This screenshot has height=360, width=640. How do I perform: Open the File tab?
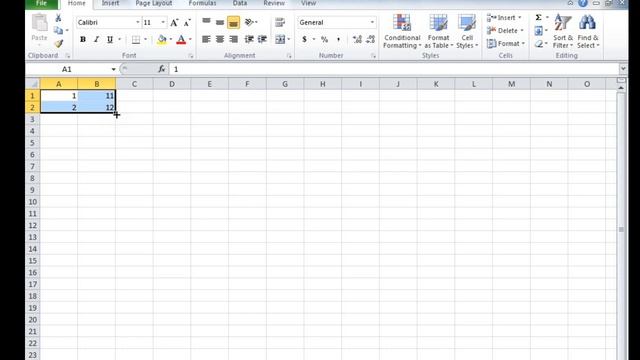[x=42, y=4]
